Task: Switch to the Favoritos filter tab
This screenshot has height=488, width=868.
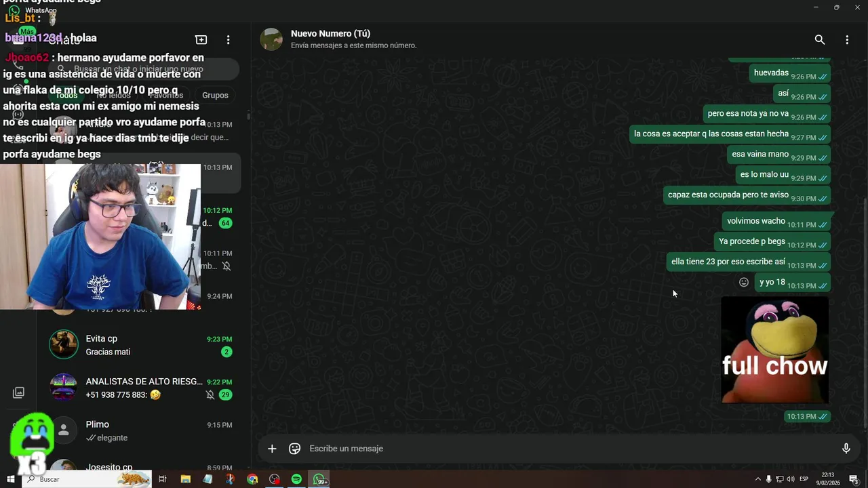Action: [x=165, y=96]
